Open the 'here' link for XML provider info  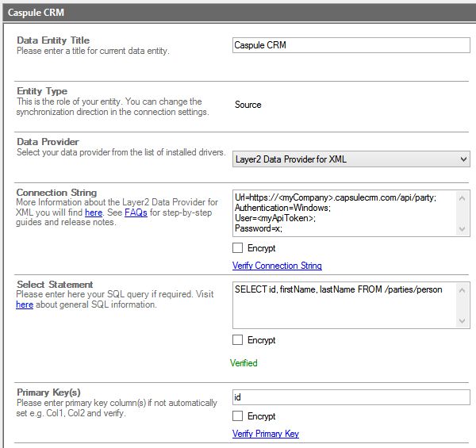(94, 213)
